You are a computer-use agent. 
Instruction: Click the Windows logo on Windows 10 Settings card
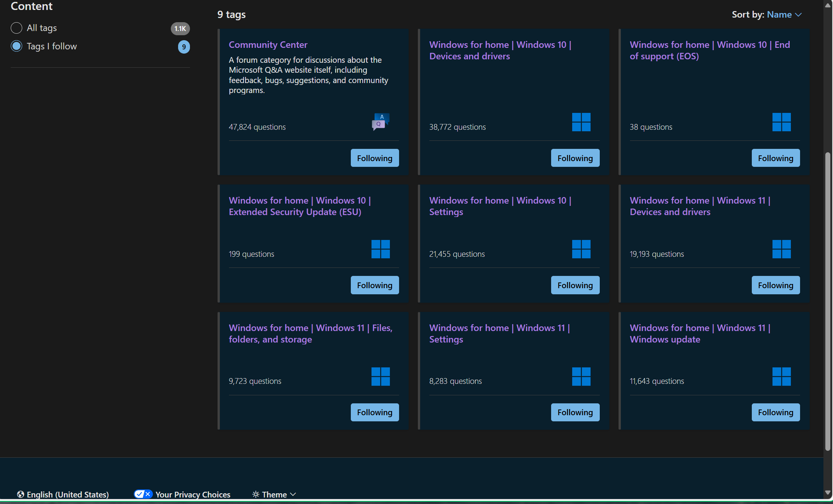(581, 249)
